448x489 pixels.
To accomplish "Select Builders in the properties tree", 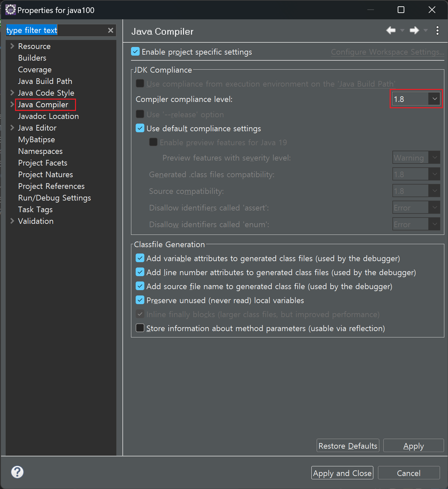I will [32, 58].
